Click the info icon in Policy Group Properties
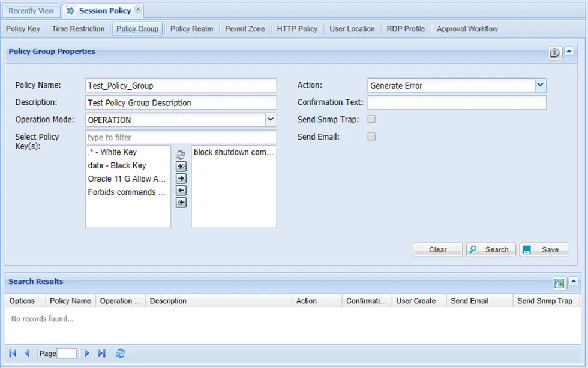This screenshot has width=588, height=368. (554, 53)
